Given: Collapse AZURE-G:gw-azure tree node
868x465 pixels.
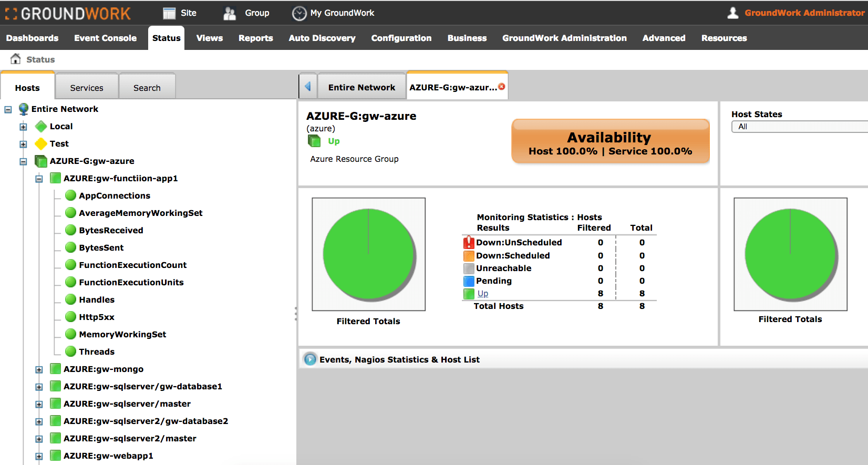Looking at the screenshot, I should coord(23,161).
